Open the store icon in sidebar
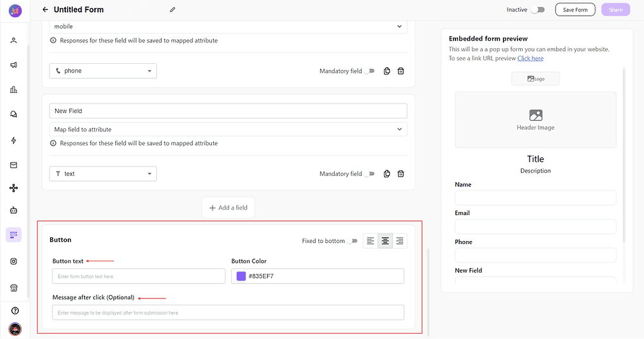This screenshot has width=644, height=339. coord(13,288)
